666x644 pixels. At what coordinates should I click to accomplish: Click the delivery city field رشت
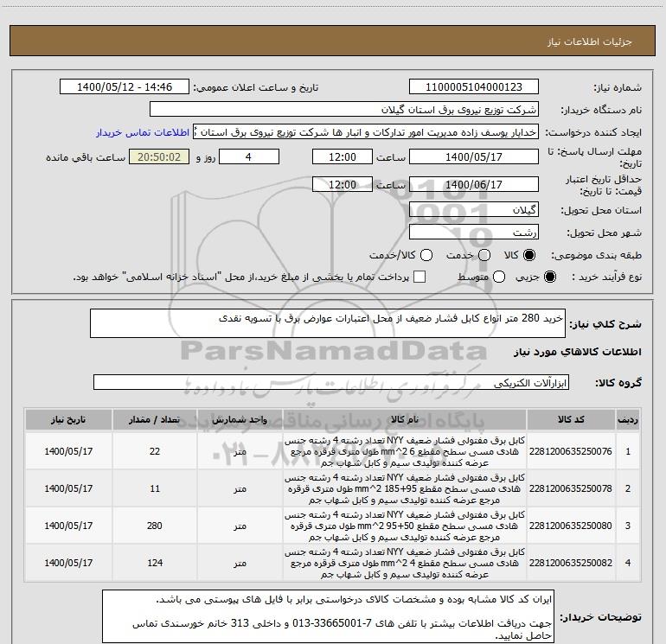[x=474, y=232]
